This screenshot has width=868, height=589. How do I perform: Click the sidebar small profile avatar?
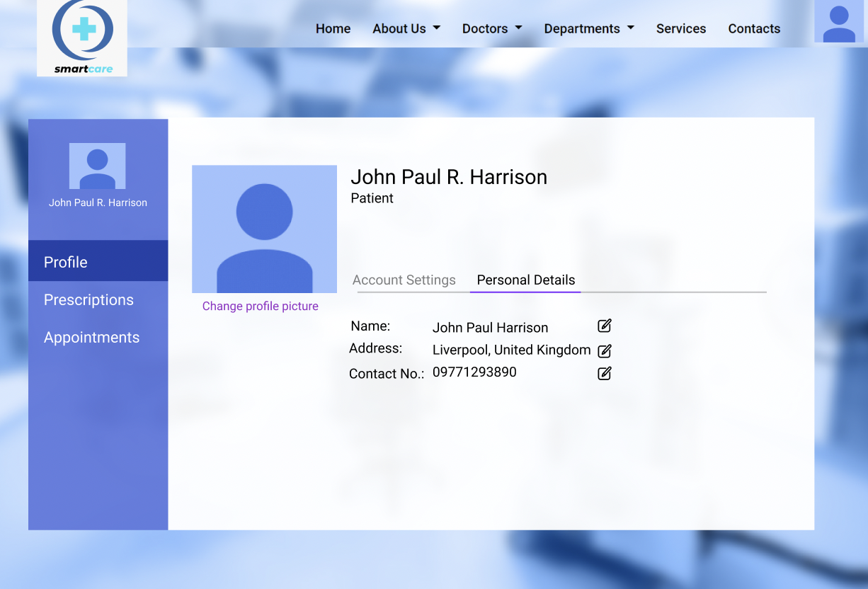point(98,166)
